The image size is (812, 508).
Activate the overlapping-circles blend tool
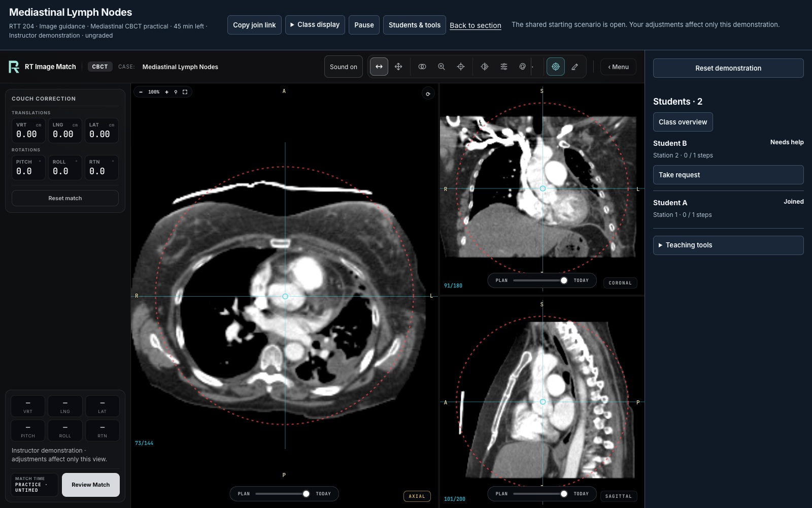click(422, 67)
